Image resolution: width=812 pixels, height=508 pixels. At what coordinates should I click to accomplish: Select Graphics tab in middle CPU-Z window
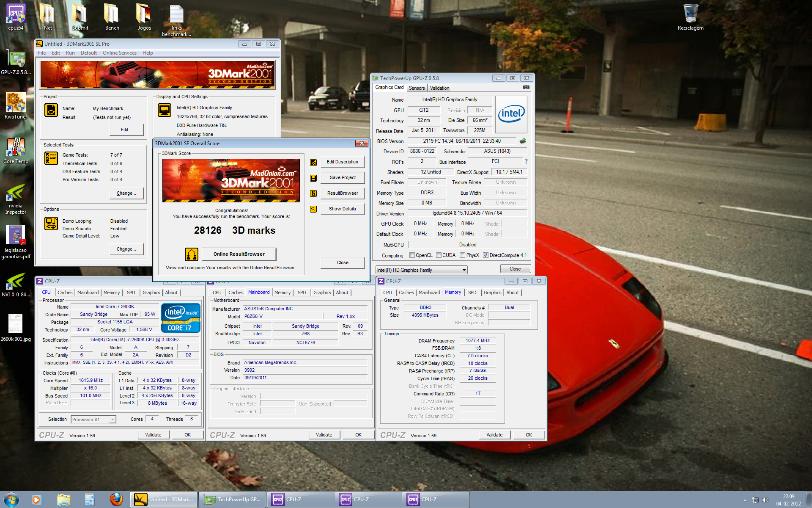tap(322, 293)
